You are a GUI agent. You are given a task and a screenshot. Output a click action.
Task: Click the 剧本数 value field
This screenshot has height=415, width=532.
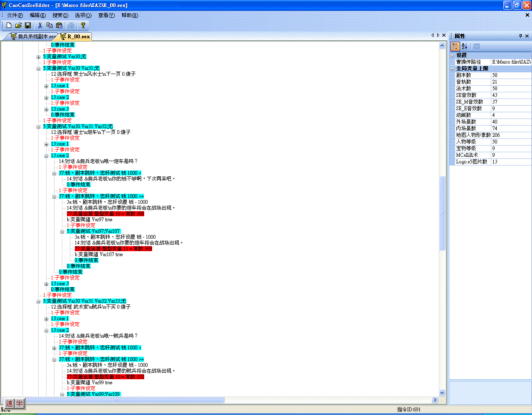tap(510, 75)
